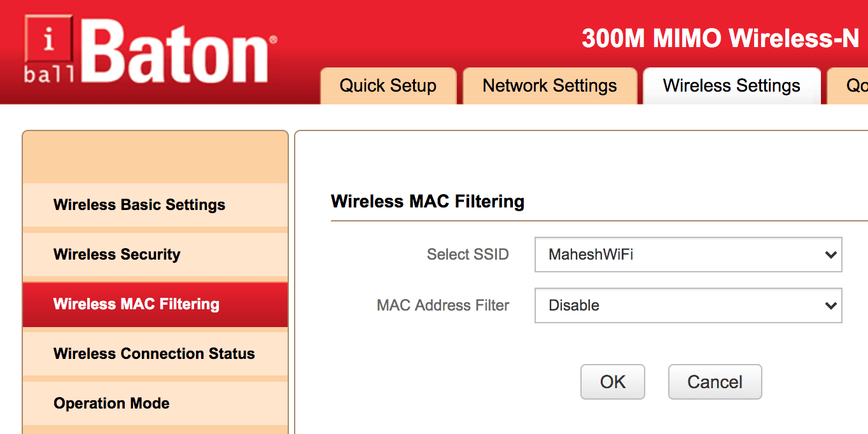Click the chevron arrow on the SSID selector

[x=830, y=255]
